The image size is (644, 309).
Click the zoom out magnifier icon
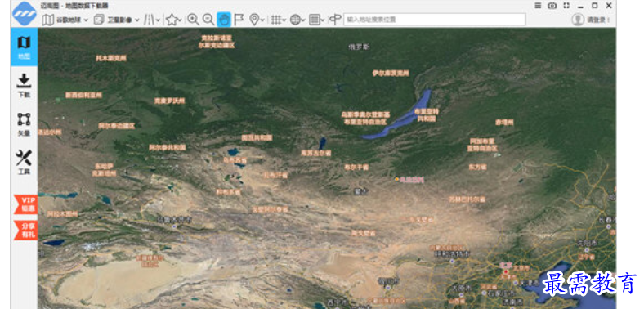(208, 20)
